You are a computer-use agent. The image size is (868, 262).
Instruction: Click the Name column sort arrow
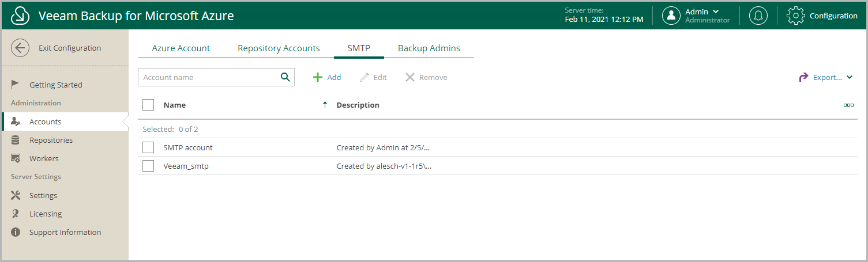click(x=325, y=105)
